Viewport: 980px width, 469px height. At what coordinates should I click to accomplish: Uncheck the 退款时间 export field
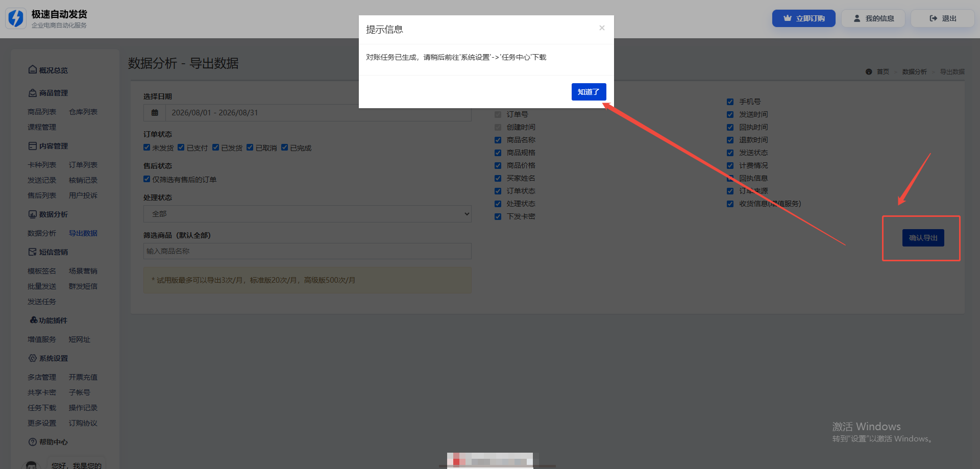730,140
